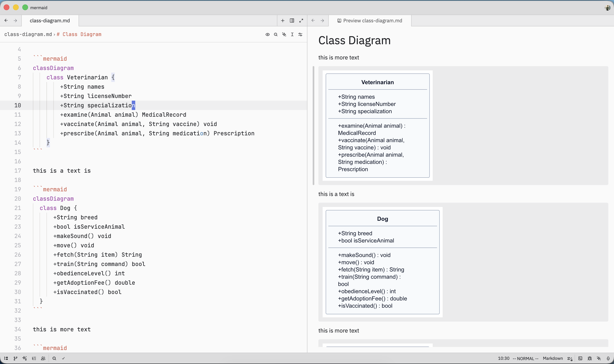Click the diagnostics checkmark in status bar
Screen dimensions: 614x364
[x=63, y=358]
